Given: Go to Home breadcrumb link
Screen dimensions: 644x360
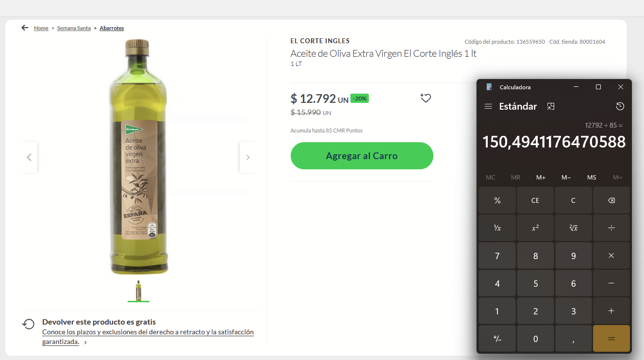Looking at the screenshot, I should (x=41, y=28).
